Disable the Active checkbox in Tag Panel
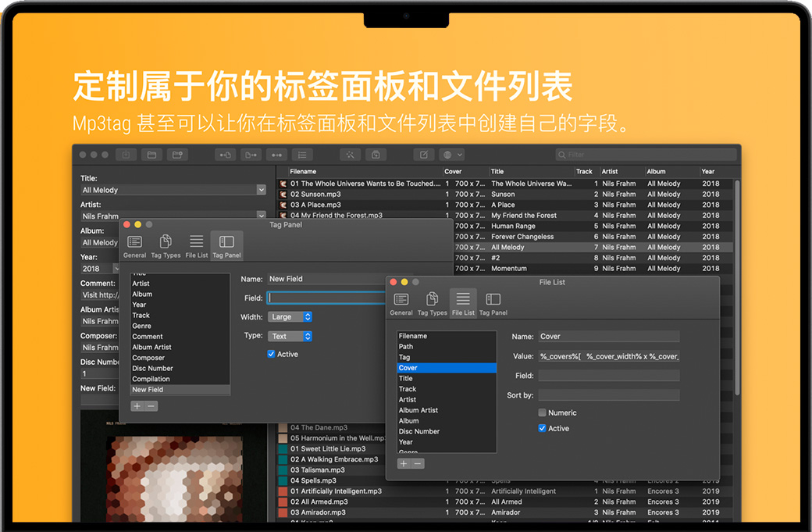 point(272,355)
